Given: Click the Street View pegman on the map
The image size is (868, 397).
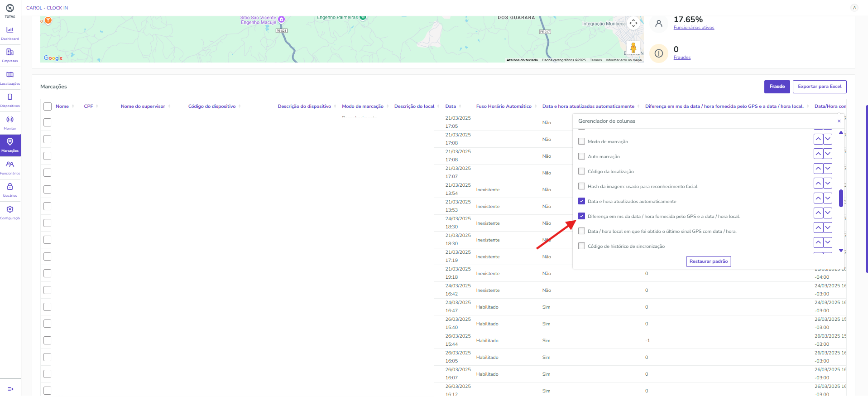Looking at the screenshot, I should [633, 47].
